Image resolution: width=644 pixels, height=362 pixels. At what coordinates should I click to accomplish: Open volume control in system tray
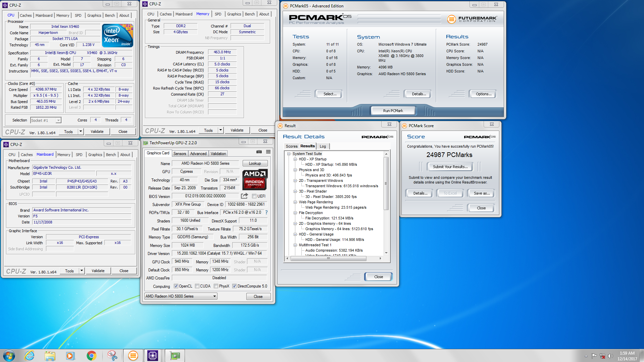point(610,356)
